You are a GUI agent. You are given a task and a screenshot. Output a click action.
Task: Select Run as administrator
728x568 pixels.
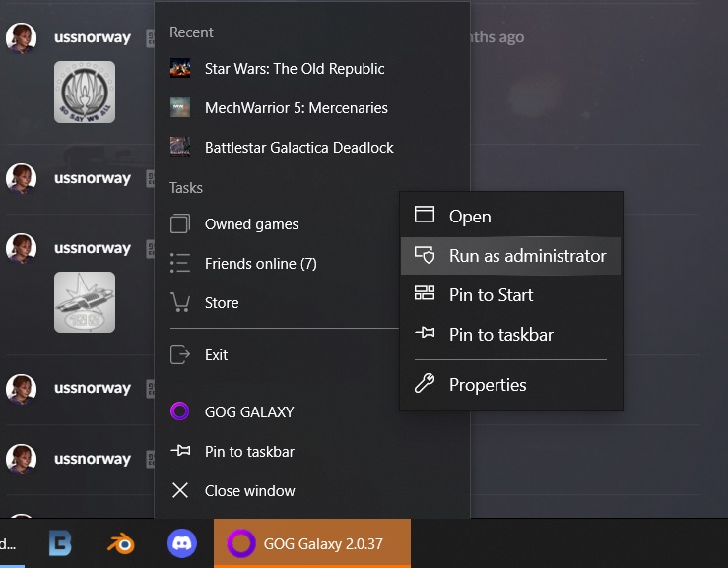click(510, 256)
